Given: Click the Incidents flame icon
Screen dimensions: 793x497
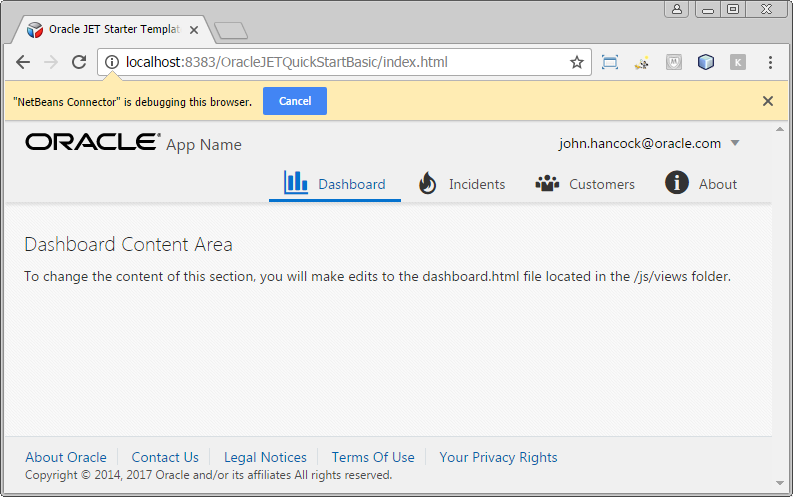Looking at the screenshot, I should coord(427,183).
